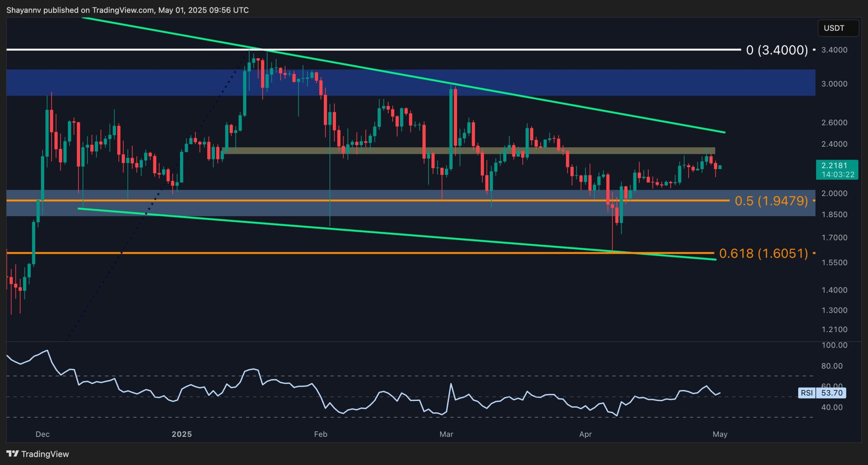The image size is (868, 465).
Task: Click the 100.00 RSI scale label
Action: (834, 345)
